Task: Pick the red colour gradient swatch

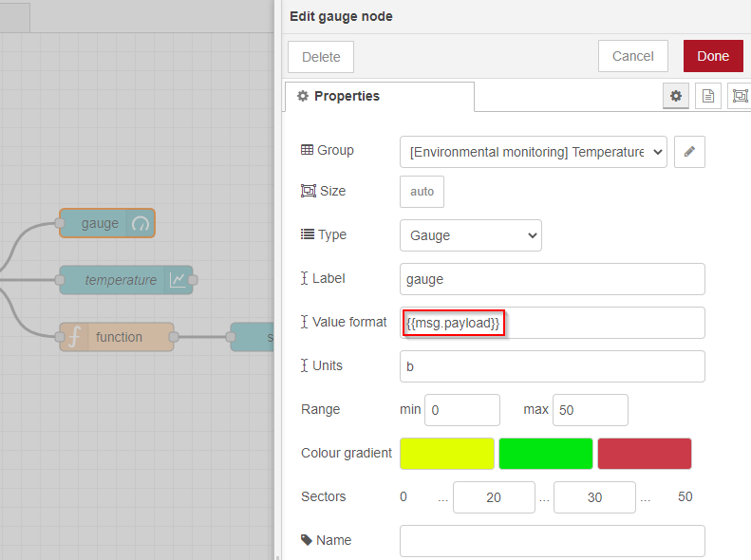Action: tap(645, 454)
